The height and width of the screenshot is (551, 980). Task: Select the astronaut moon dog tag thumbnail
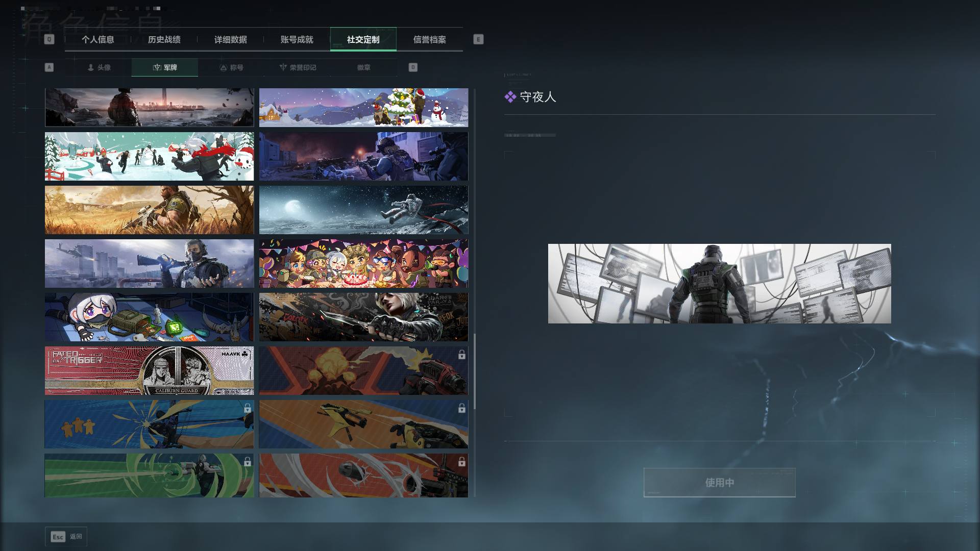[363, 210]
